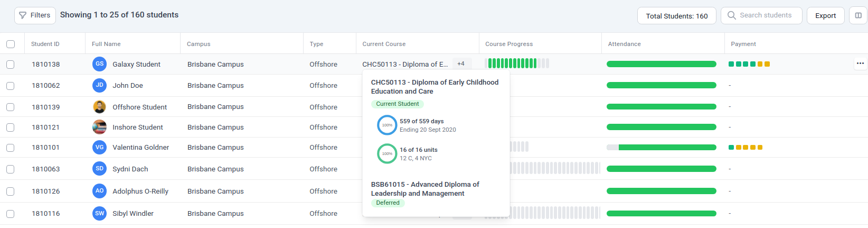Click the columns layout icon beside Export
The image size is (868, 228).
coord(858,15)
